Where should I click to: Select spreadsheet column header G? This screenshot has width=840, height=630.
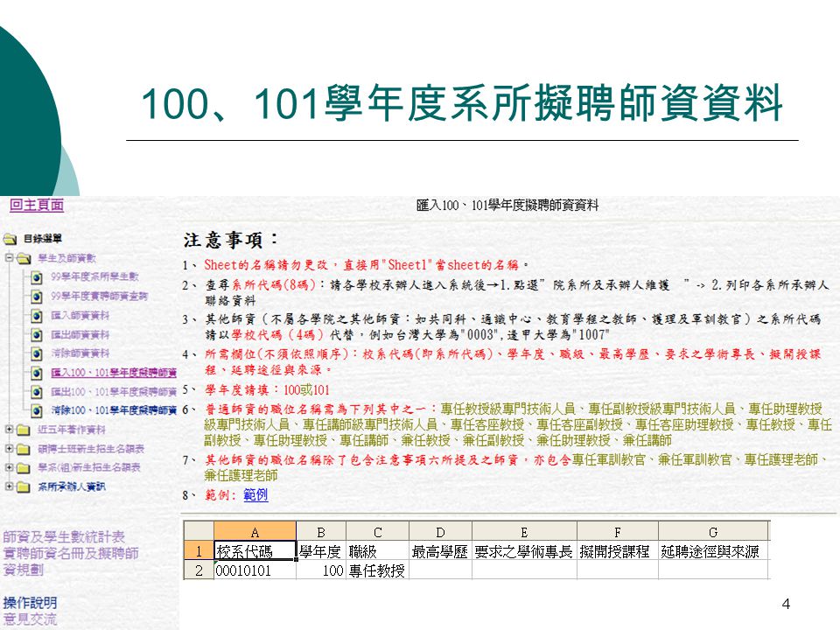pyautogui.click(x=713, y=533)
